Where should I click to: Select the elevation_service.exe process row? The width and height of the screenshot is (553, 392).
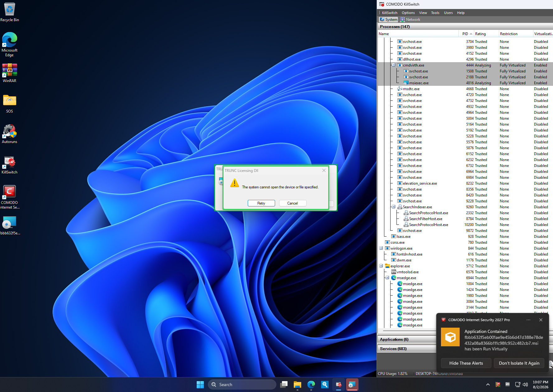465,183
